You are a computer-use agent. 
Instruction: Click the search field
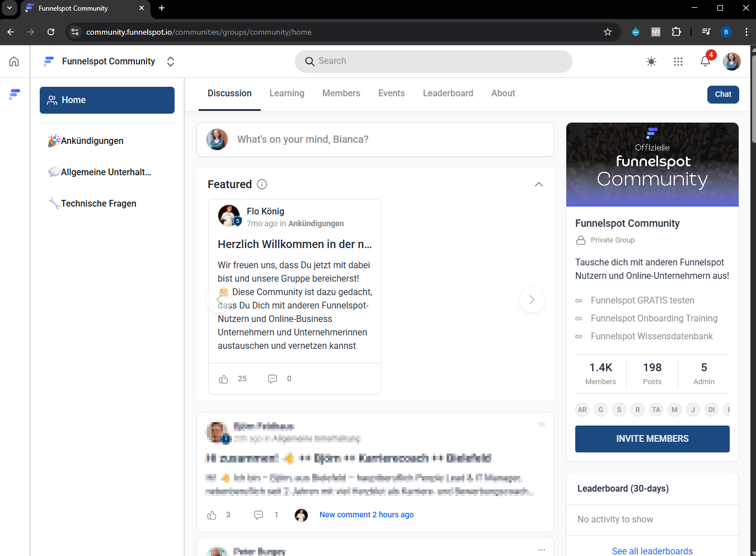(434, 61)
